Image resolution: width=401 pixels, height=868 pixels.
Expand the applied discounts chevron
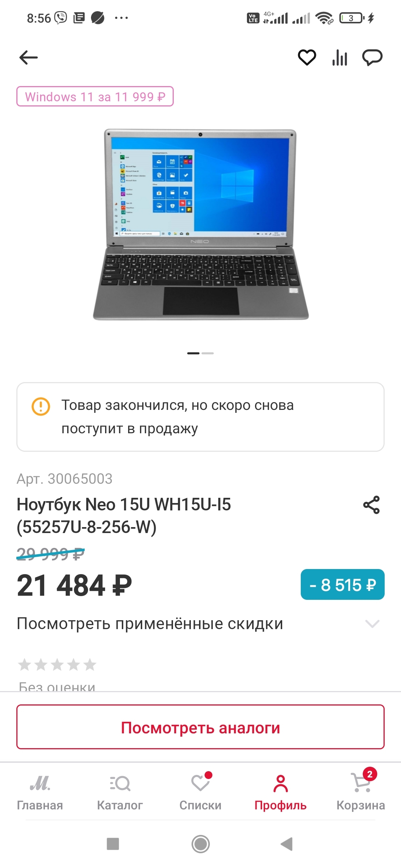[372, 624]
